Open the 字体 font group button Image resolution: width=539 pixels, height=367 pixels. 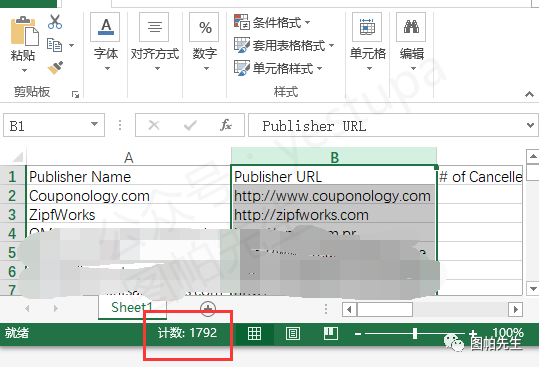tap(105, 42)
